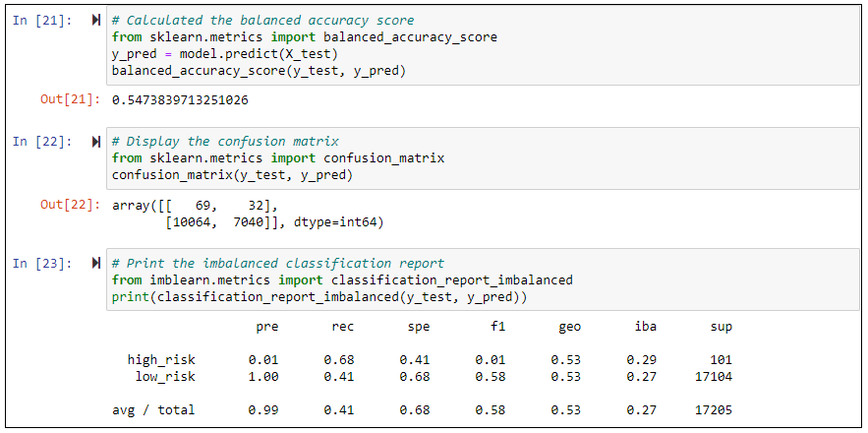Click the 'low_risk' row label

coord(165,377)
